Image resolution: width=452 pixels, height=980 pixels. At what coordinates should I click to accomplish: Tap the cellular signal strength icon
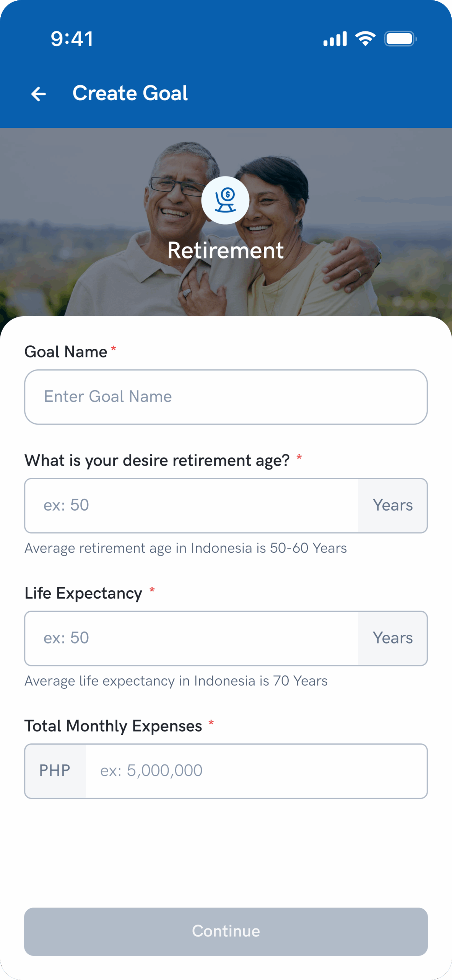tap(335, 39)
